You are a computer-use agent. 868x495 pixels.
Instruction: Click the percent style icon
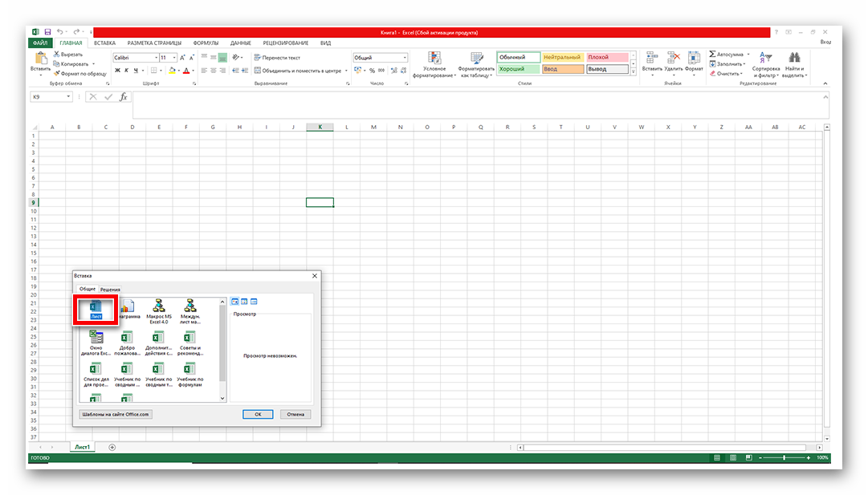tap(372, 71)
